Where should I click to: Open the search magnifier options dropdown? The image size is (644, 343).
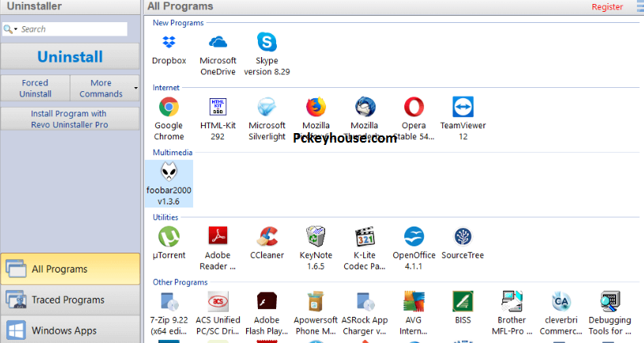coord(10,29)
